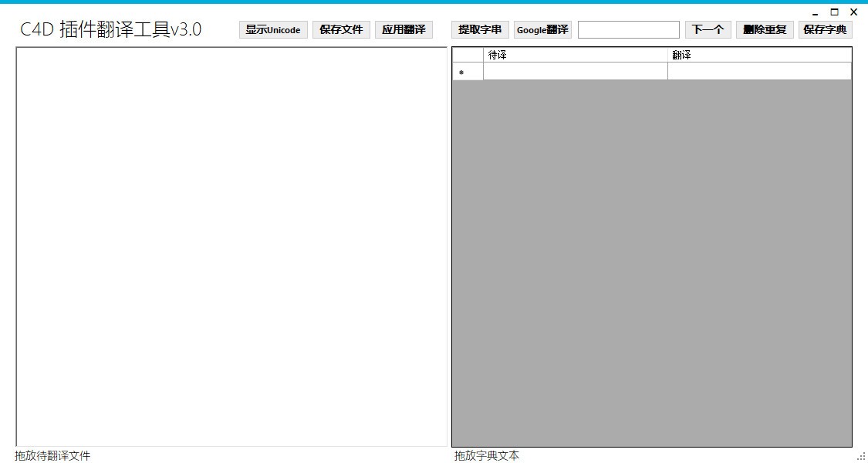The image size is (868, 463).
Task: Remove duplicates using 删除重复
Action: pyautogui.click(x=765, y=30)
